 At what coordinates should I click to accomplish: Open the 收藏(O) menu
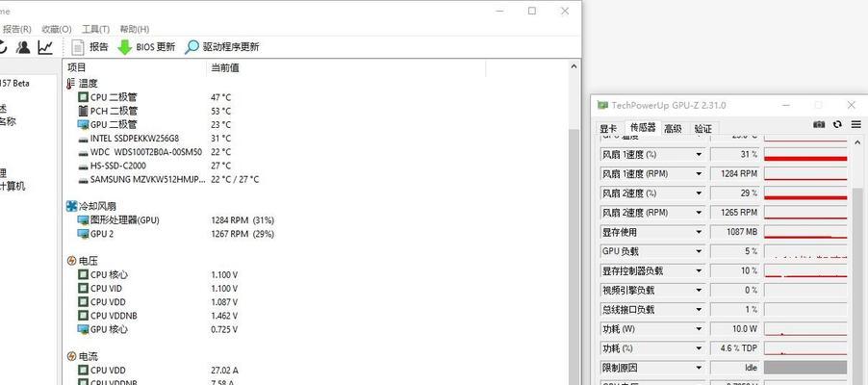57,29
